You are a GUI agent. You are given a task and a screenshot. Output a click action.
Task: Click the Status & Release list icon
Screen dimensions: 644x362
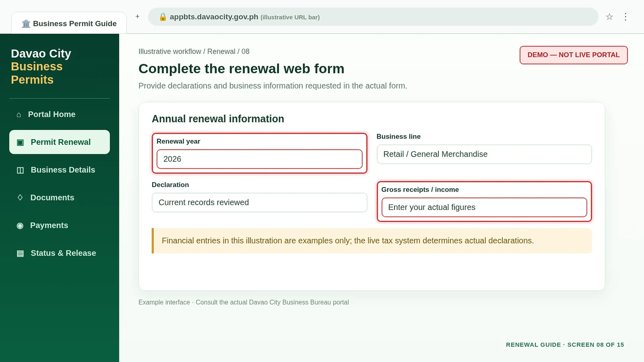20,253
